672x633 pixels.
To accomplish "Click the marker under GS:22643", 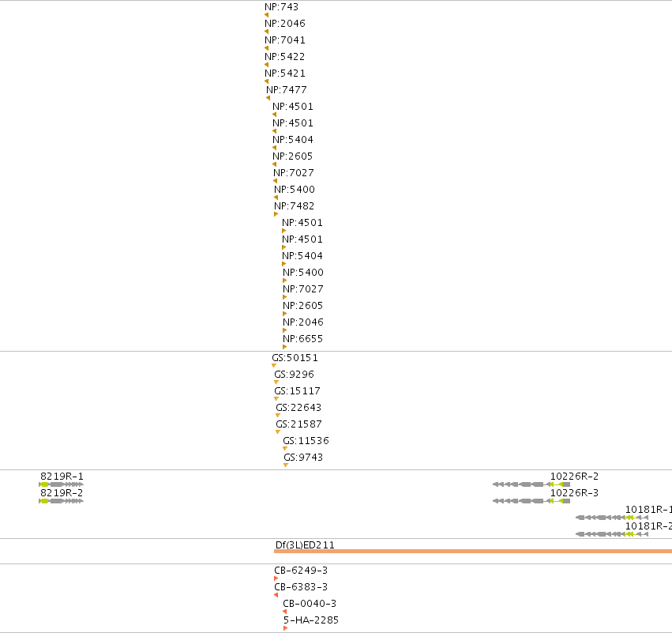I will pos(278,416).
